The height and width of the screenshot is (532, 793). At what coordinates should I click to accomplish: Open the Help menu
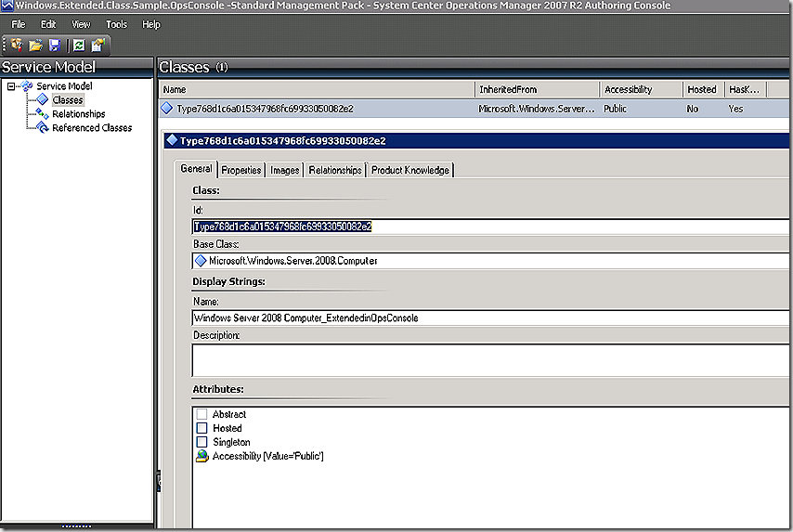[x=150, y=24]
